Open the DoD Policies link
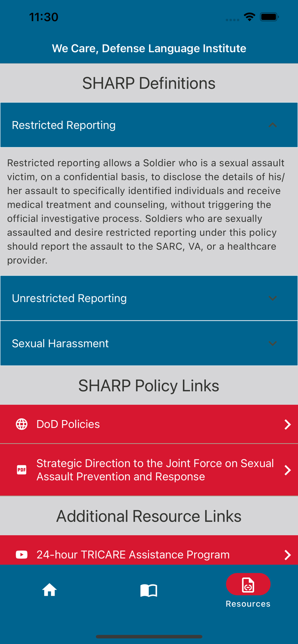 (x=149, y=424)
